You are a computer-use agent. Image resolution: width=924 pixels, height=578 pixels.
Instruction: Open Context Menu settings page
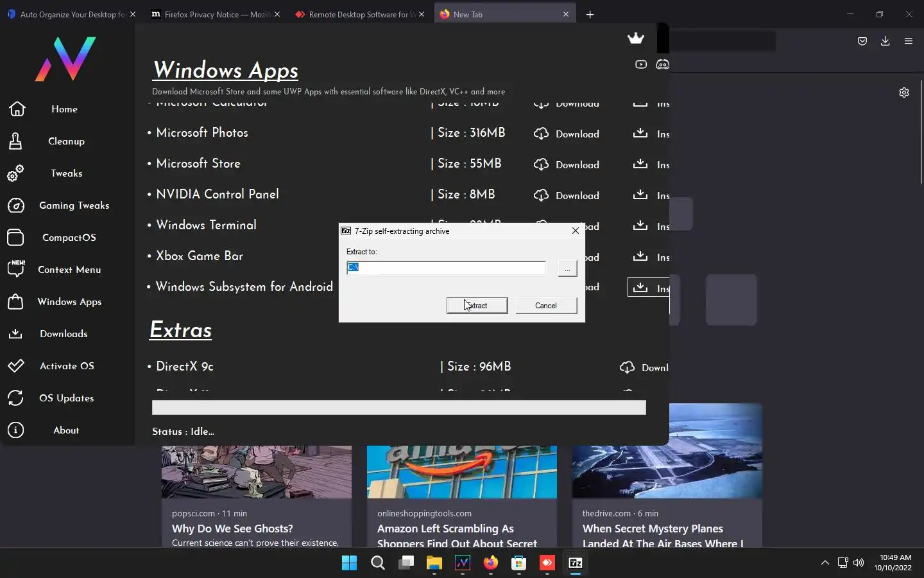(69, 270)
